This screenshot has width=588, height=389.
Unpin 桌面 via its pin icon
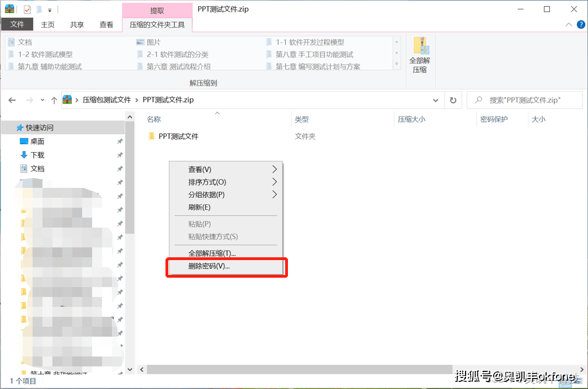pos(120,141)
